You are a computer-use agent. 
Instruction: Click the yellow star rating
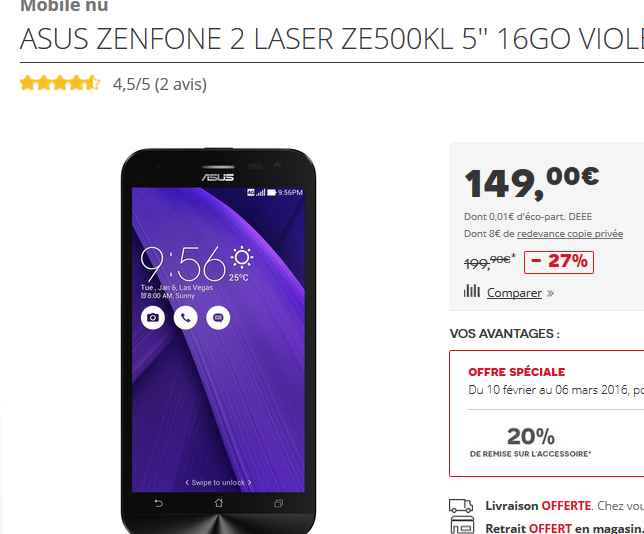[x=60, y=83]
